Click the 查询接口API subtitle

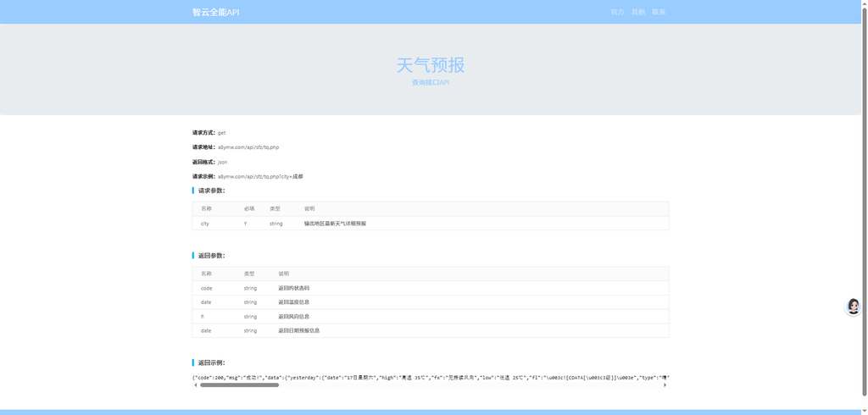coord(430,82)
